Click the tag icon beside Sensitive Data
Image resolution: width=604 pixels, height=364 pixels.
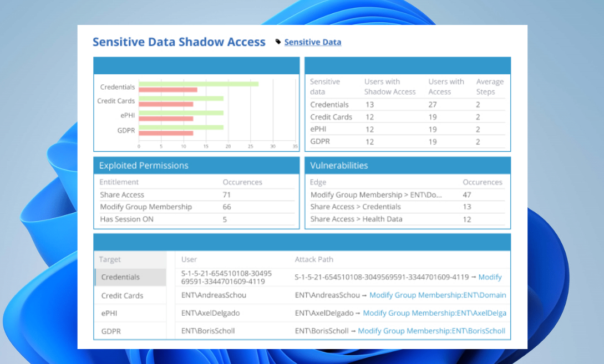(278, 42)
